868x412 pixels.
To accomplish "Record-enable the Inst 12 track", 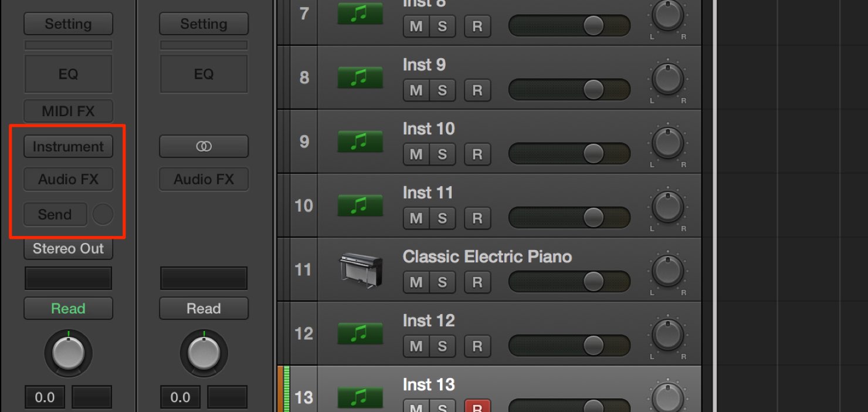I will pyautogui.click(x=477, y=346).
